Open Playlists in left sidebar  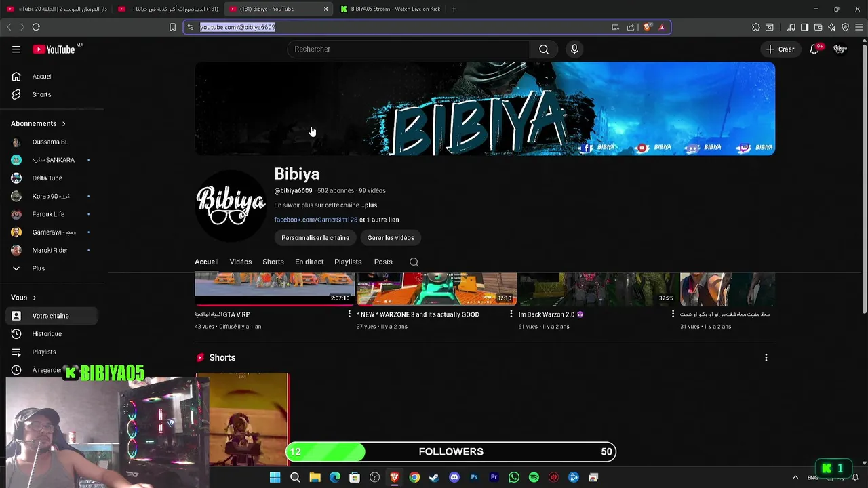pos(53,352)
